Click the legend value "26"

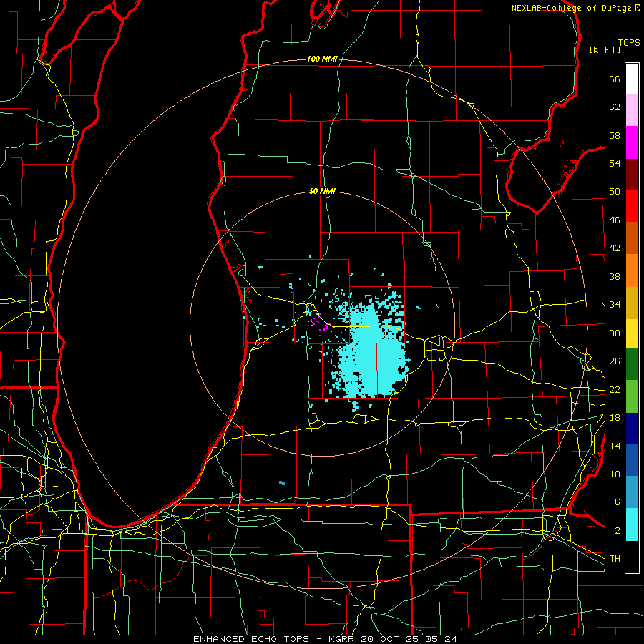pos(615,361)
